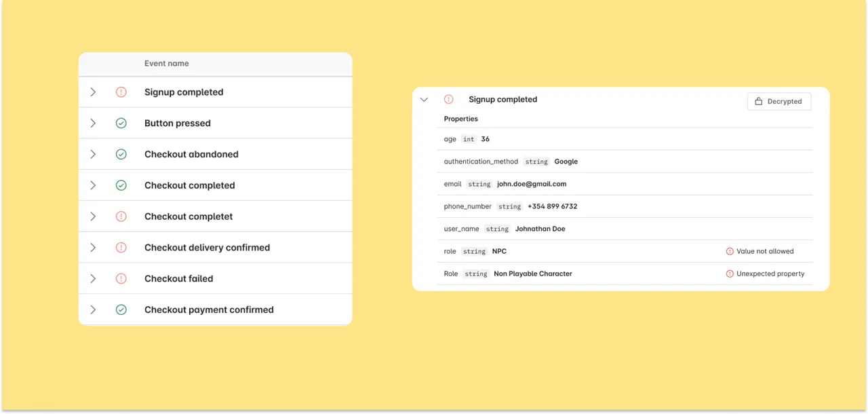Click the age property name
The width and height of the screenshot is (868, 414).
[x=450, y=139]
